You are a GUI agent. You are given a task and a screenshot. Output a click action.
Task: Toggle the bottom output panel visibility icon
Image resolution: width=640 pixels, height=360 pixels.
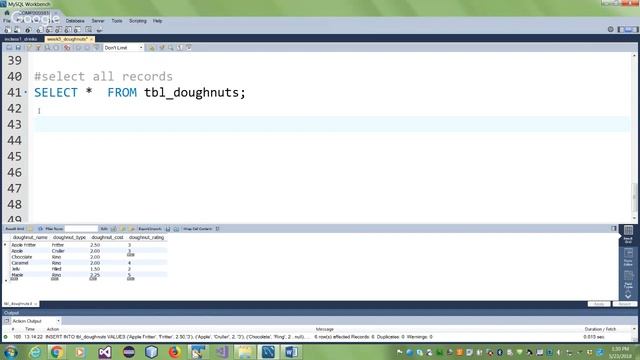coord(628,29)
